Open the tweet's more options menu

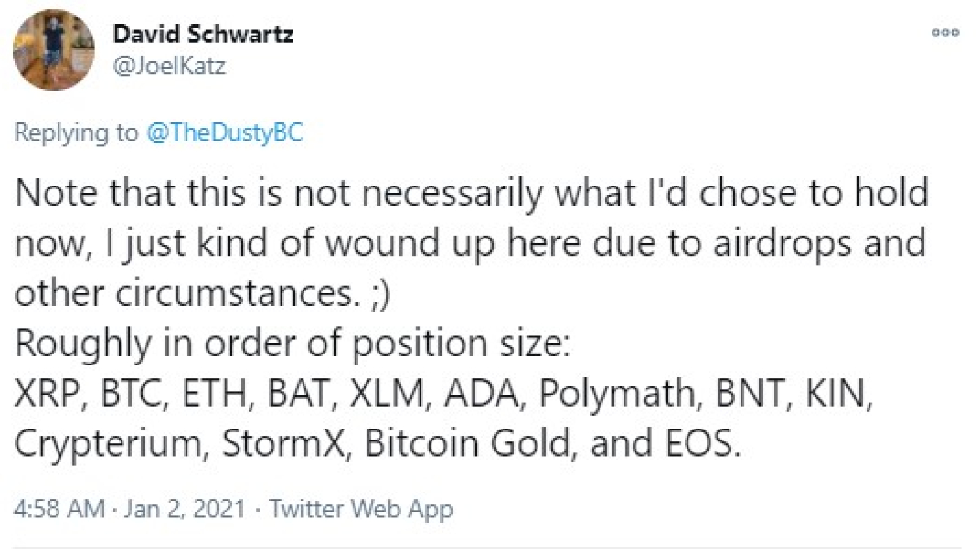coord(945,32)
